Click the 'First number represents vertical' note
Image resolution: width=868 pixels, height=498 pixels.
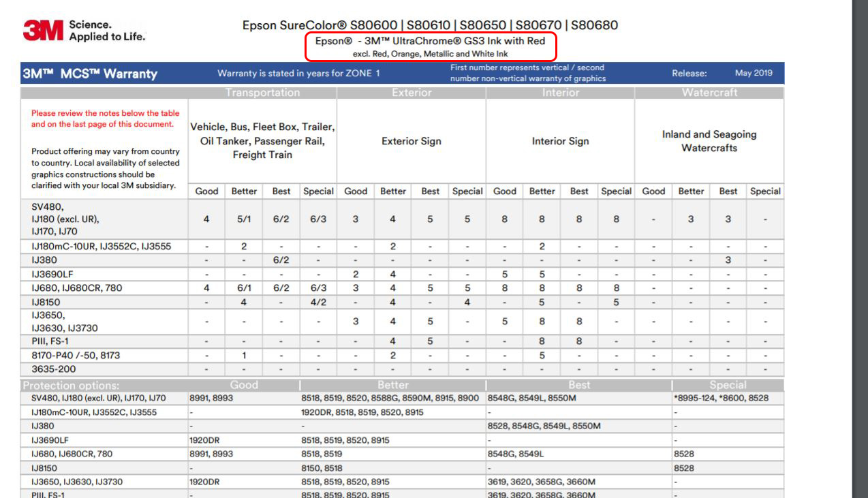528,73
